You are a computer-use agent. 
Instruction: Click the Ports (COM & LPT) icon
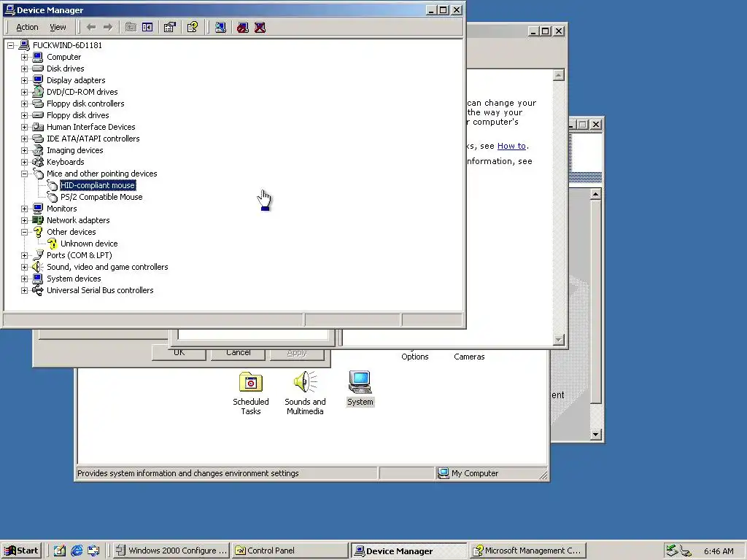(38, 255)
